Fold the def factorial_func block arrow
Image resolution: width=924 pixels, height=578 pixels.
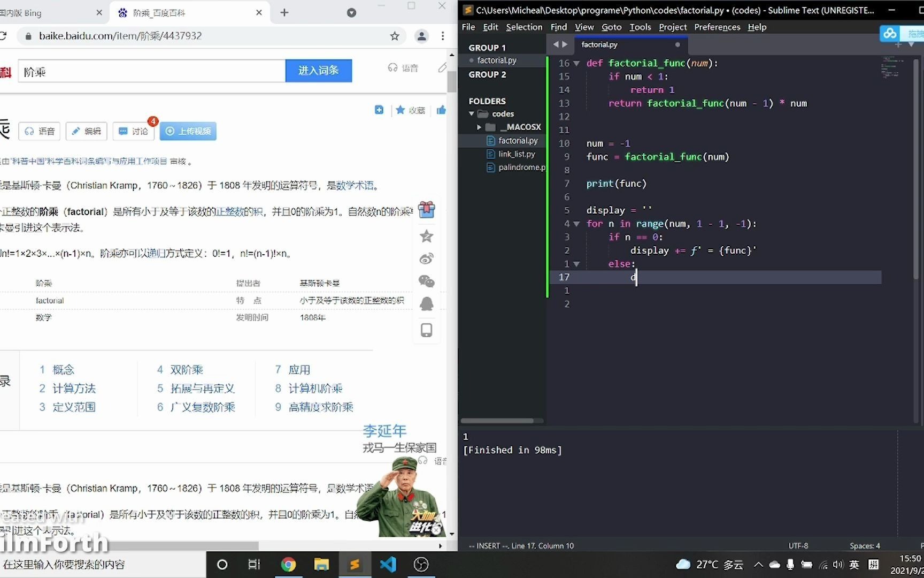point(576,63)
